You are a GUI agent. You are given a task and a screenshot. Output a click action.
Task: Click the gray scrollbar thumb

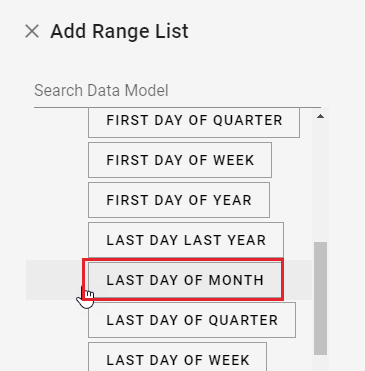point(320,298)
